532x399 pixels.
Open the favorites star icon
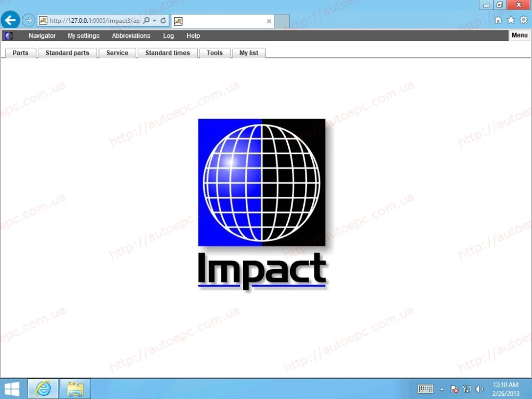[511, 20]
